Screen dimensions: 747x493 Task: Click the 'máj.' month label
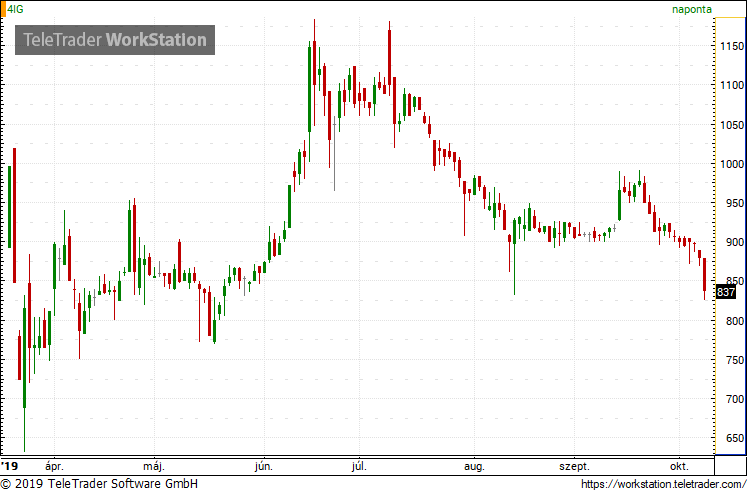click(x=154, y=466)
